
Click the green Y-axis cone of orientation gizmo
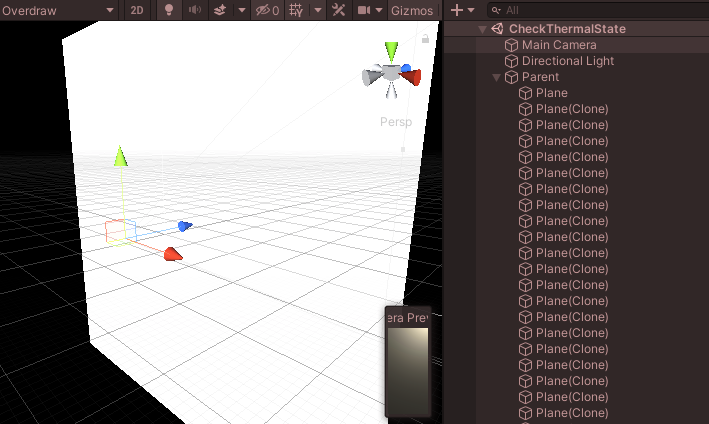pos(391,52)
